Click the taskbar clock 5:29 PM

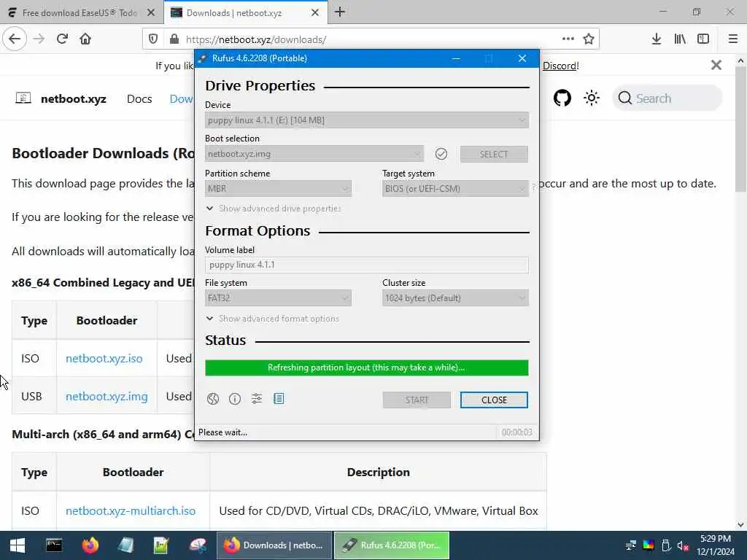click(715, 539)
